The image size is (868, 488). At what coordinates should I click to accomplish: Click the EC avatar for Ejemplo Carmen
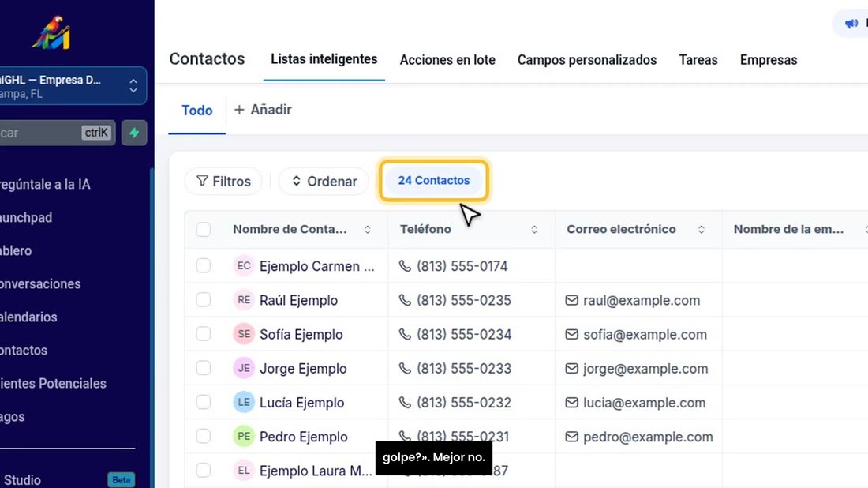(244, 266)
